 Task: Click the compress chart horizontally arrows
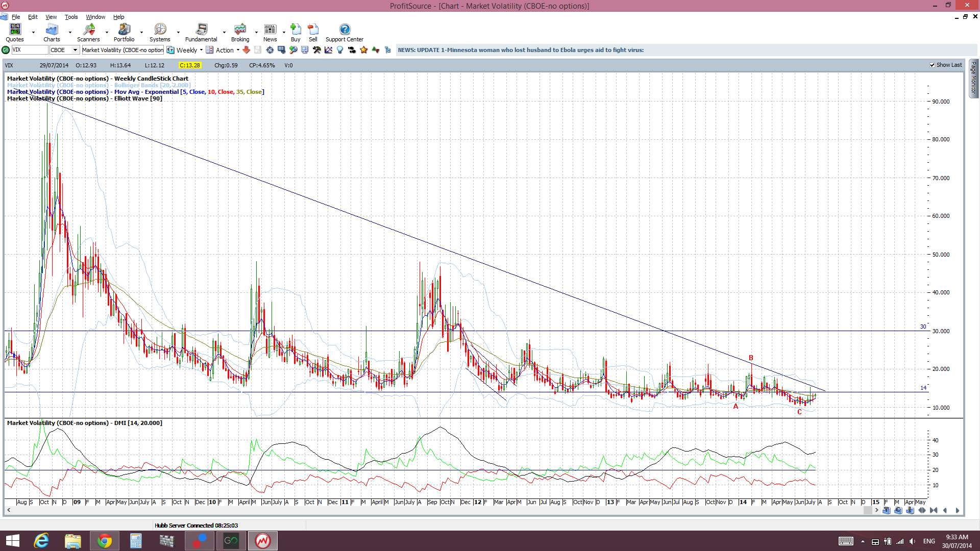point(934,510)
